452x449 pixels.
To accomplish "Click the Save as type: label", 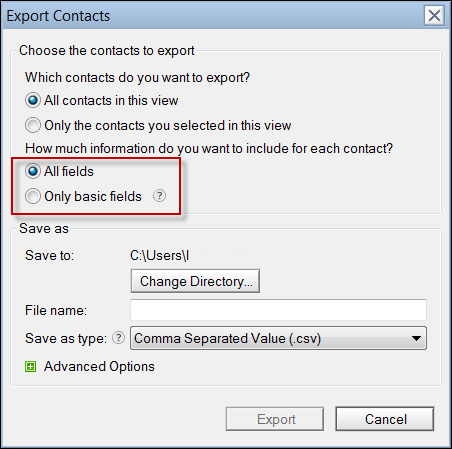I will 66,338.
